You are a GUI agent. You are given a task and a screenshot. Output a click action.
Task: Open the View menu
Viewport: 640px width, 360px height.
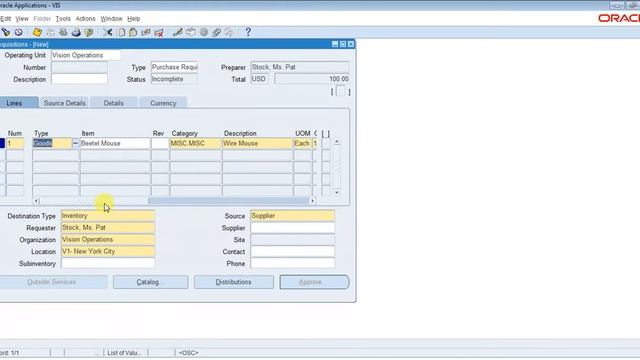coord(22,19)
